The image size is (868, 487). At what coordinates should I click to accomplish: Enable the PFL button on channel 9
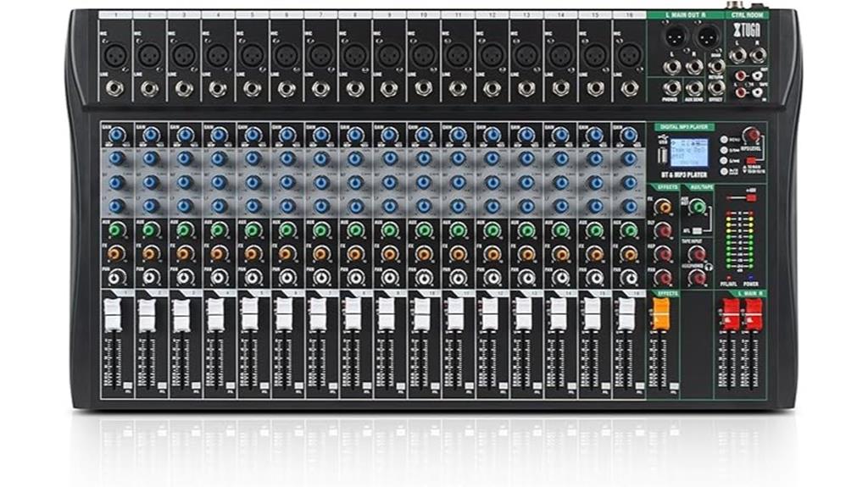pos(401,385)
